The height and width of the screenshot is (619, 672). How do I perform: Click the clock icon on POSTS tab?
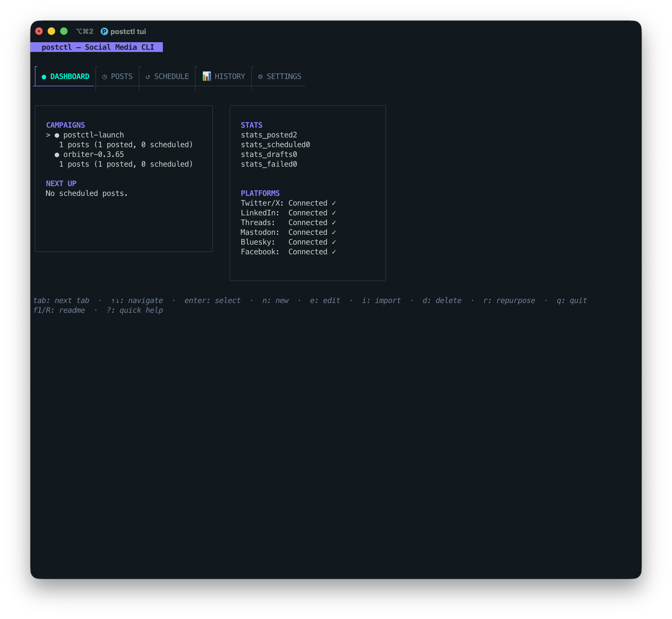[104, 77]
